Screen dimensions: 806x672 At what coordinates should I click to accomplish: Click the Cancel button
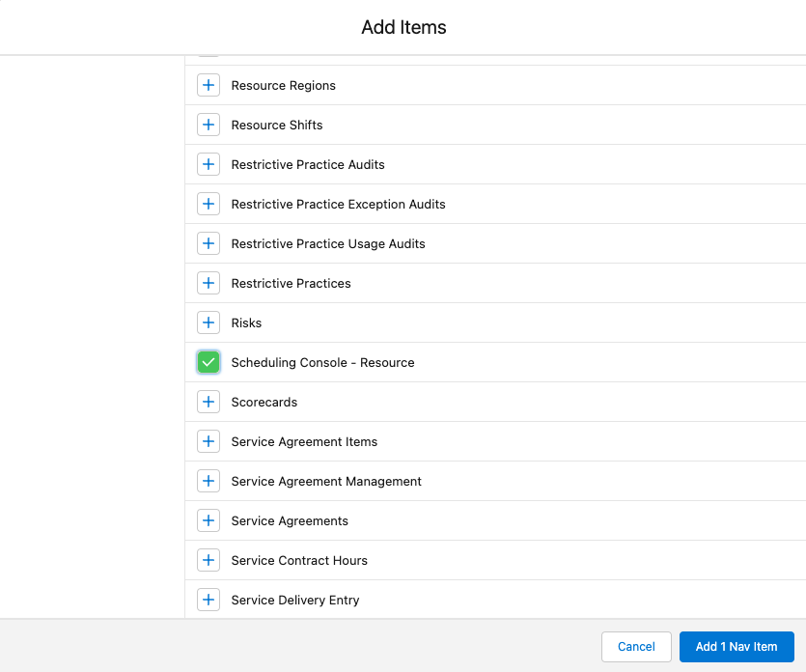point(636,646)
